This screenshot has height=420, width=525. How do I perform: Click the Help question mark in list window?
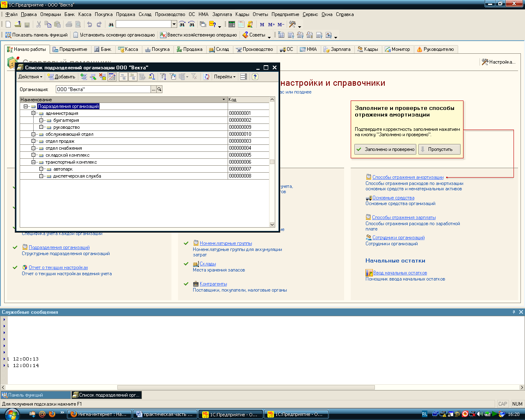coord(255,77)
